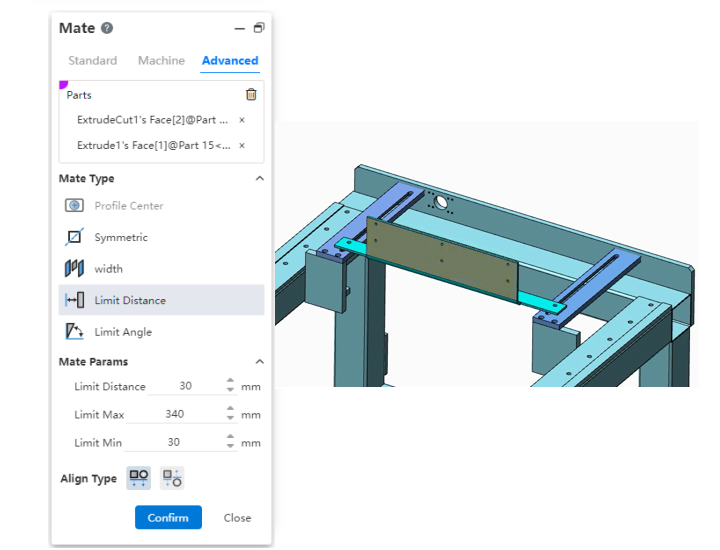This screenshot has width=720, height=550.
Task: Click the Limit Min input field
Action: click(174, 442)
